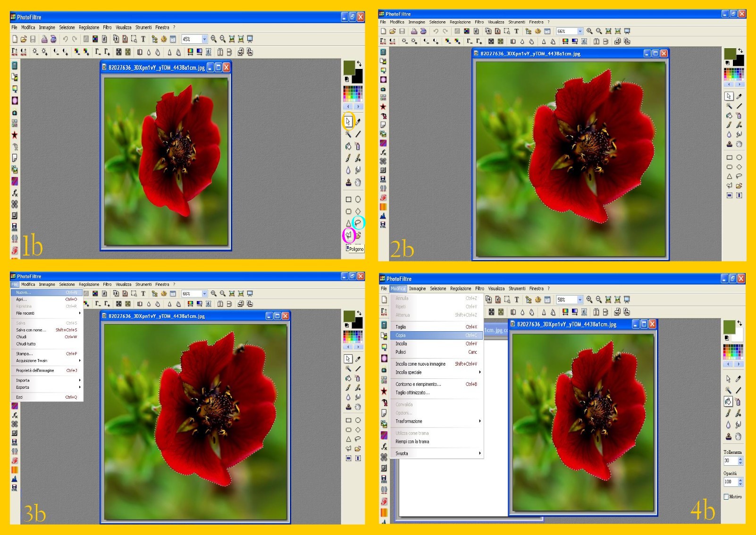756x535 pixels.
Task: Click Incolla come nuova immagine
Action: point(420,364)
